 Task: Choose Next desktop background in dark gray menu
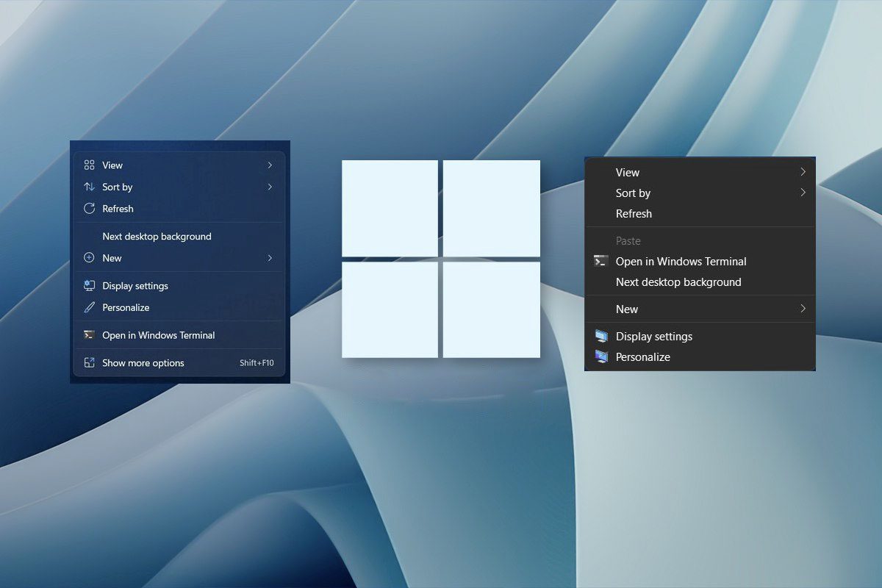[x=678, y=282]
